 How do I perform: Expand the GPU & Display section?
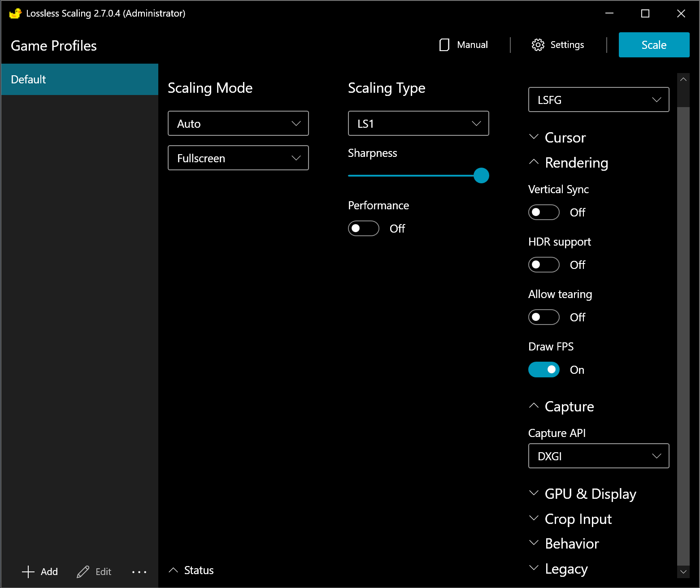coord(583,493)
